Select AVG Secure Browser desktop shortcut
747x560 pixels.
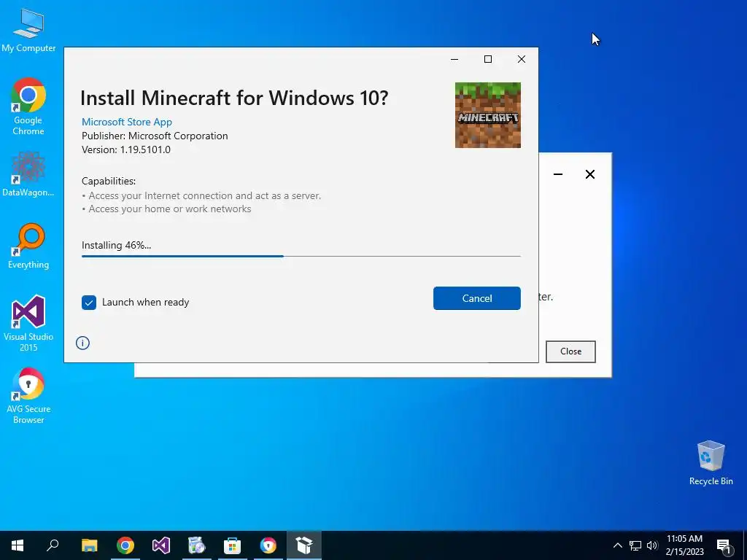[28, 396]
